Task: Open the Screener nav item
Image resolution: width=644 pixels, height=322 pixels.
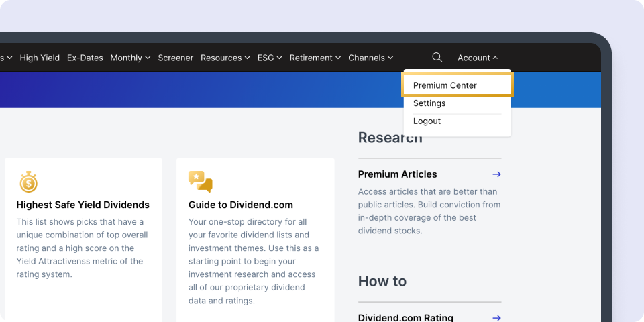Action: [175, 58]
